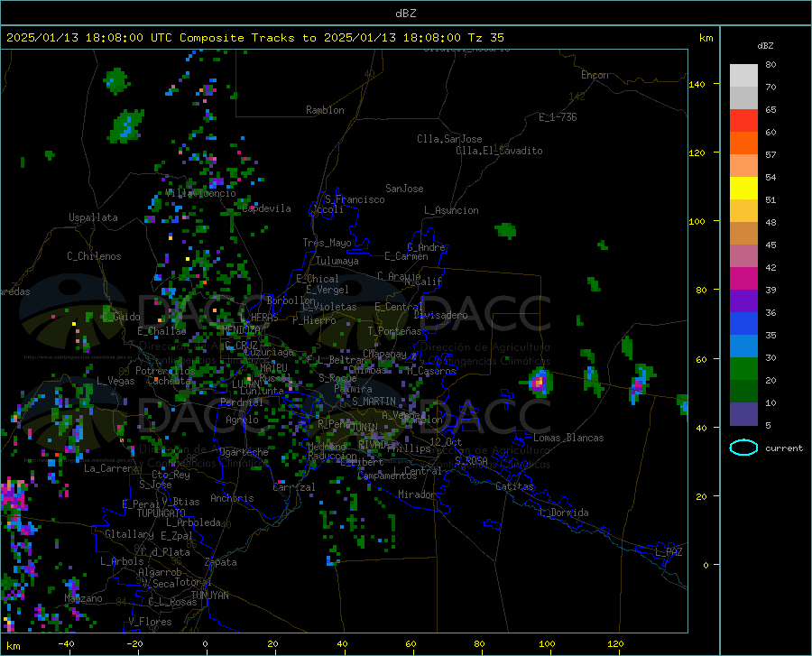Viewport: 812px width, 656px height.
Task: Click the 'current' legend label
Action: click(784, 448)
